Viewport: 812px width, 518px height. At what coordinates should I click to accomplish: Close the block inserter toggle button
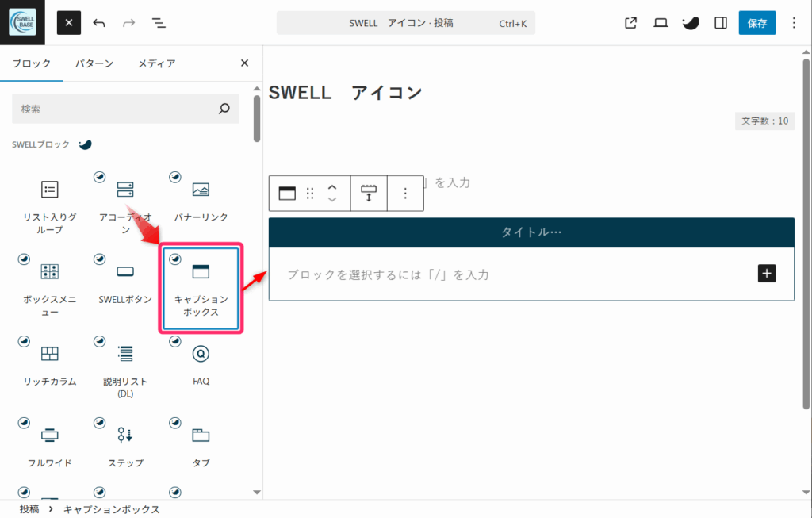click(69, 23)
